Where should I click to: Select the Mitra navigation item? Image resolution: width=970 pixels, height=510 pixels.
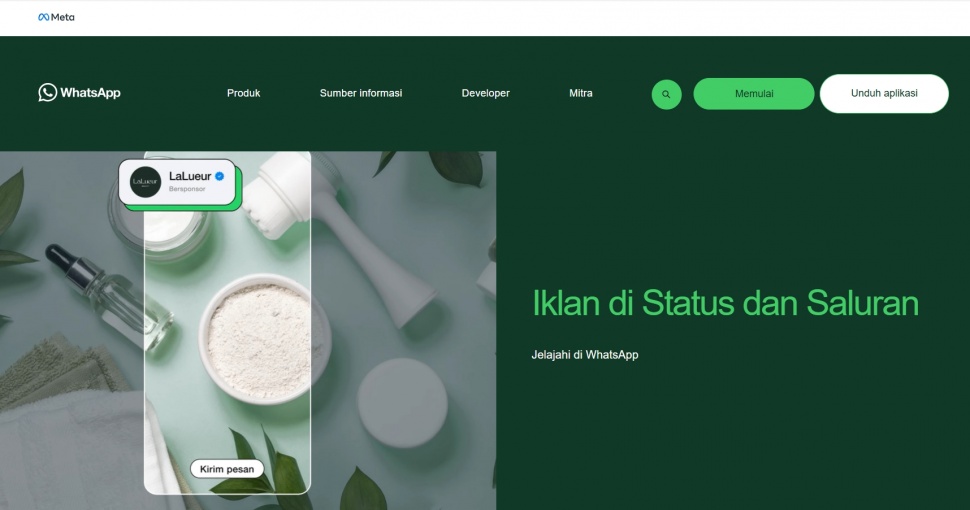[581, 93]
